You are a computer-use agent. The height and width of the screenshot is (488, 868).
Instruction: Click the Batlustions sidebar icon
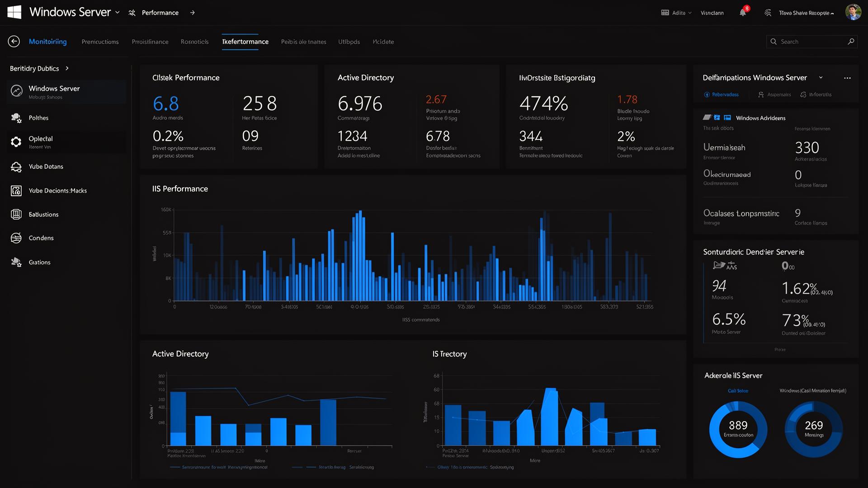click(16, 214)
